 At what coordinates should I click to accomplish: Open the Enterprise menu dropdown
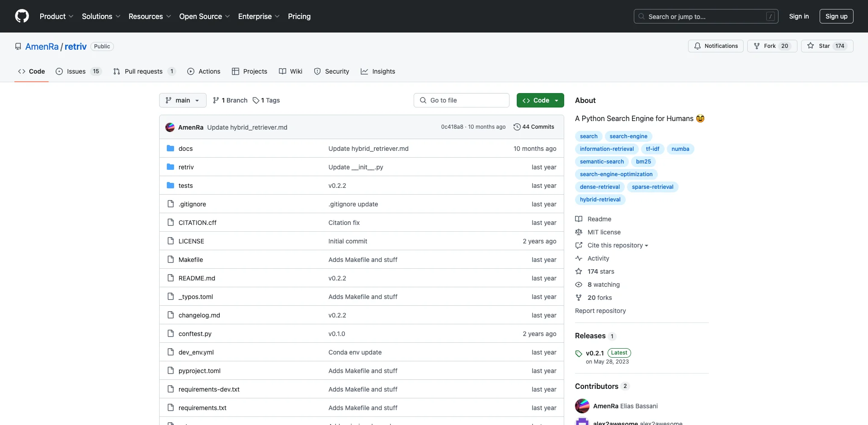(259, 16)
